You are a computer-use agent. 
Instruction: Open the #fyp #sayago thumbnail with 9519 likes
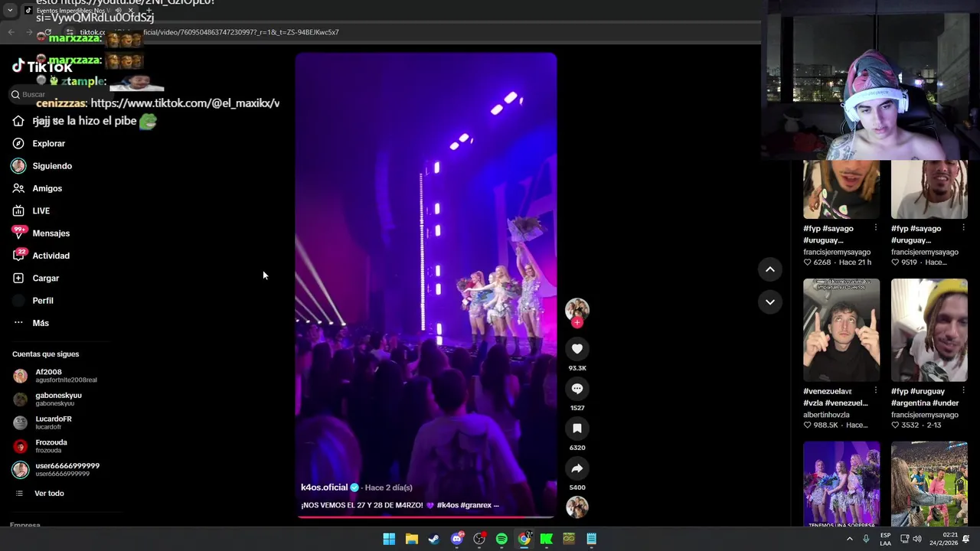pyautogui.click(x=929, y=189)
